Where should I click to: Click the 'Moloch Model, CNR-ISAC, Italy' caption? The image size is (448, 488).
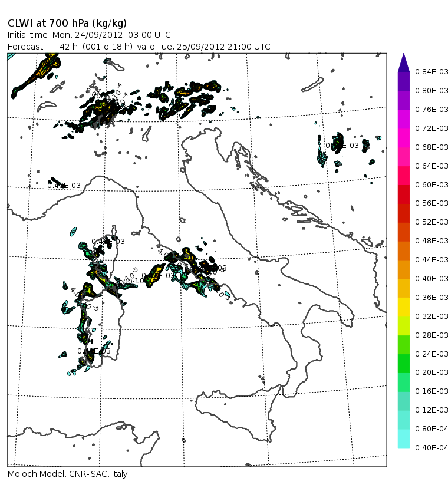[x=68, y=474]
